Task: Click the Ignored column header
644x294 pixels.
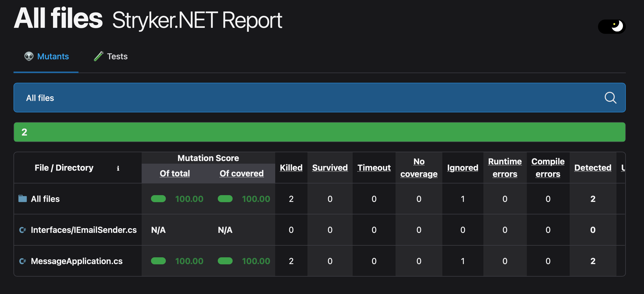Action: (463, 168)
